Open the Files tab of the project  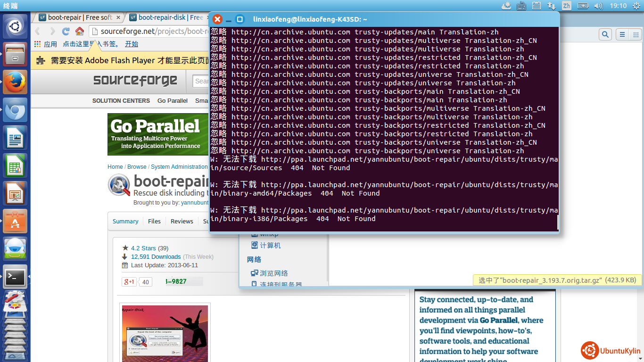[x=154, y=221]
